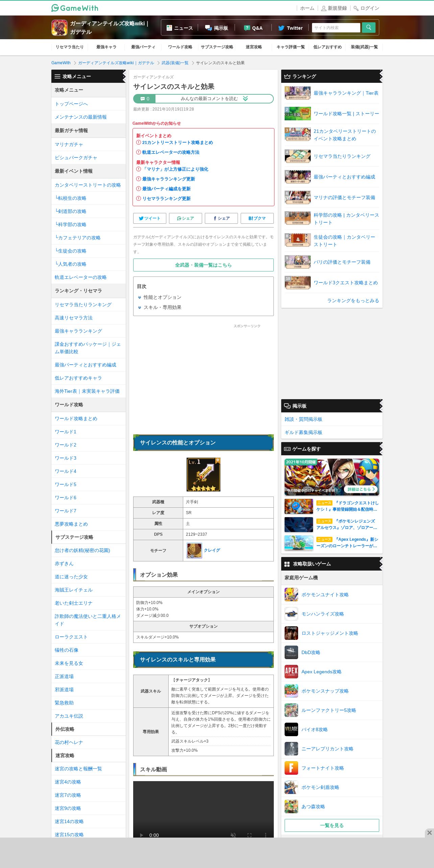
Task: Open あつ森攻略 icon
Action: (291, 806)
